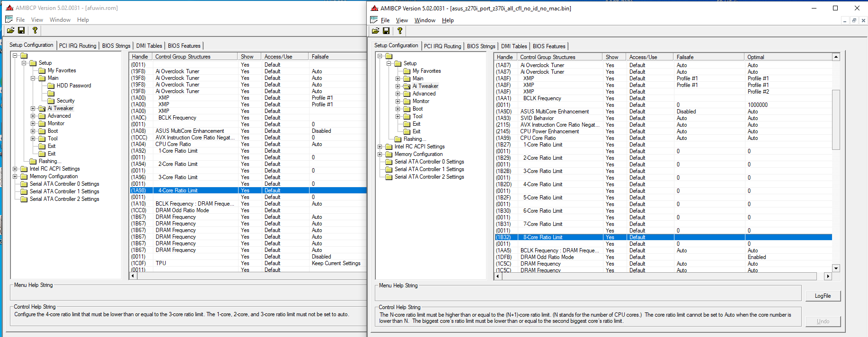Select Advanced folder in left window tree

point(59,116)
